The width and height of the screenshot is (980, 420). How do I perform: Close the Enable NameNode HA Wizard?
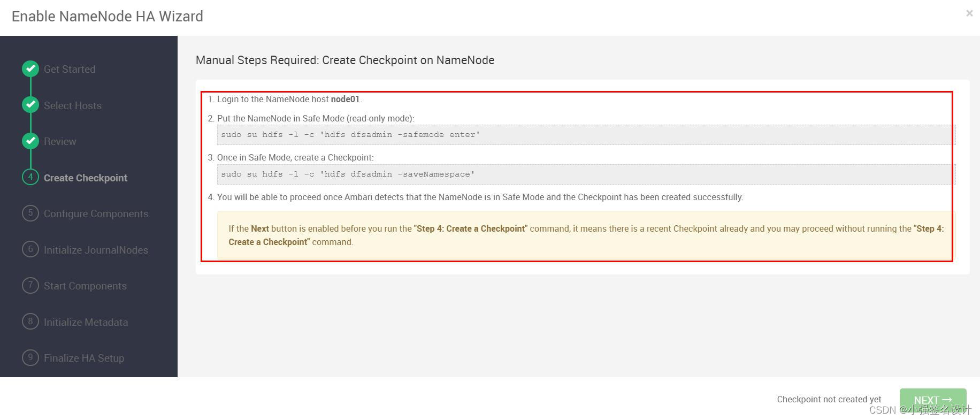pyautogui.click(x=969, y=13)
